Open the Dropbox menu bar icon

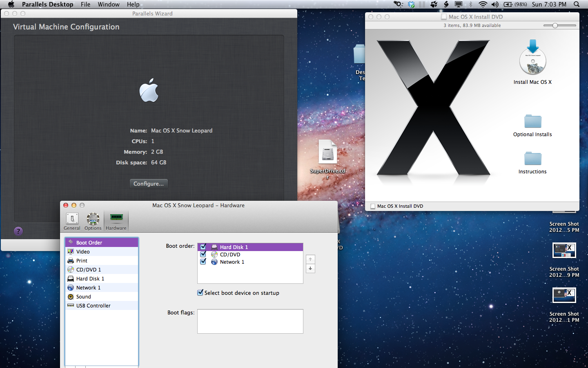(411, 4)
